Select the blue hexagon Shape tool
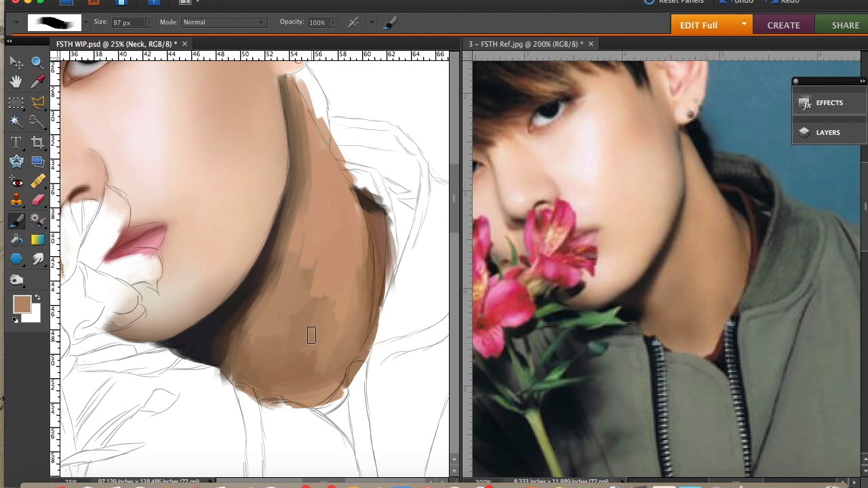The image size is (868, 488). pos(16,259)
